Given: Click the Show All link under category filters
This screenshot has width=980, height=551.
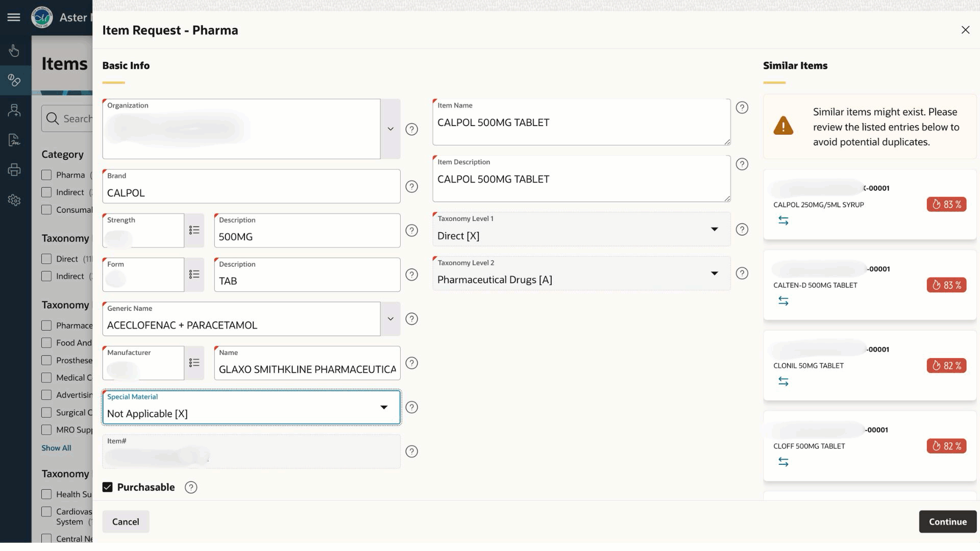Looking at the screenshot, I should tap(56, 447).
